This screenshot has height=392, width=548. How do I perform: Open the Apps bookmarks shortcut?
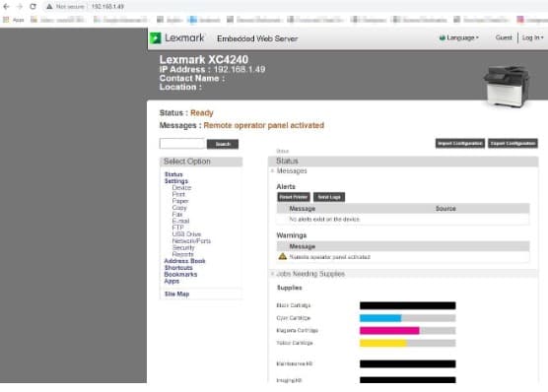tap(14, 20)
